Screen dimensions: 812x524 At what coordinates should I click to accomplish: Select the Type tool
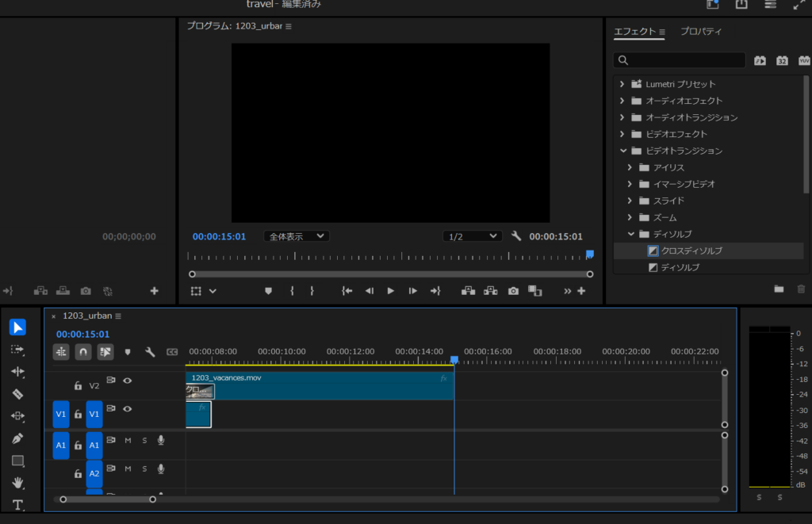click(17, 505)
